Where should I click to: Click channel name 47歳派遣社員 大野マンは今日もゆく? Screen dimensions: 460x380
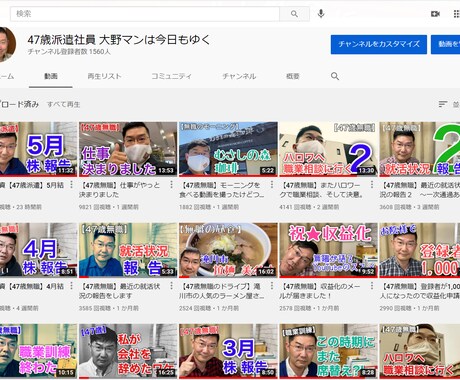tap(119, 40)
